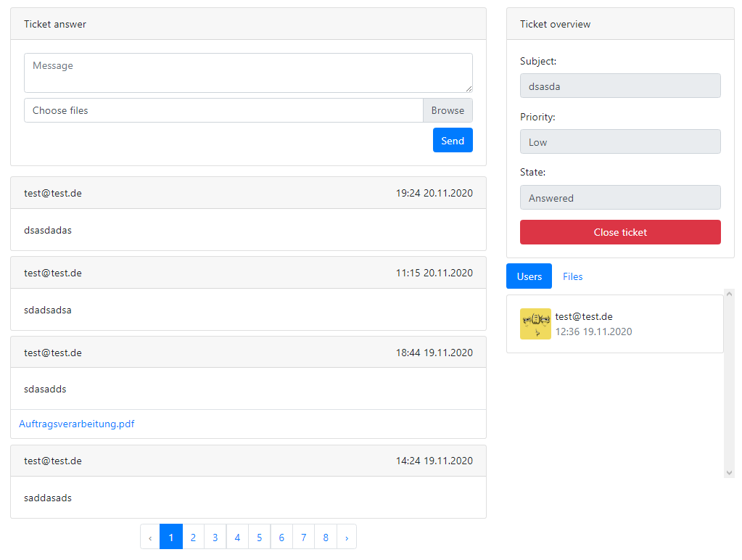The height and width of the screenshot is (560, 742).
Task: Click the message text saddasads
Action: click(48, 498)
